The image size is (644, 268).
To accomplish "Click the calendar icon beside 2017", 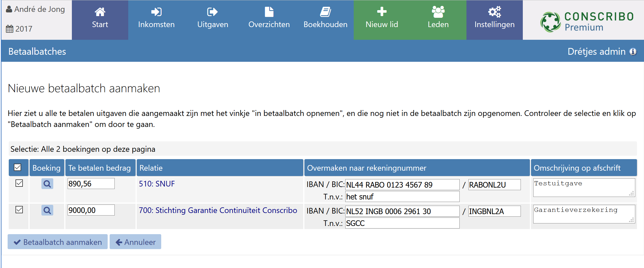I will [10, 29].
